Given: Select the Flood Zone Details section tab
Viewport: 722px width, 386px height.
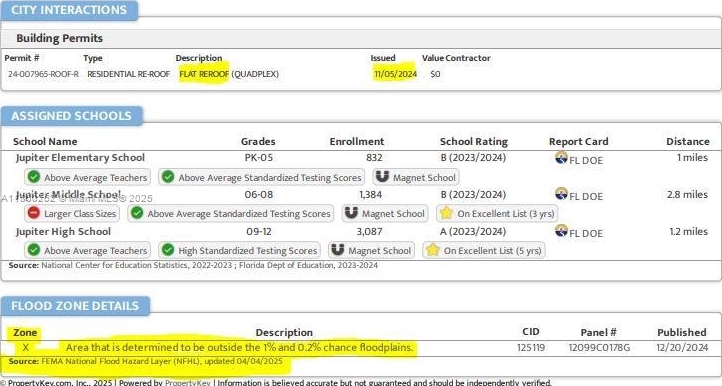Looking at the screenshot, I should [75, 306].
